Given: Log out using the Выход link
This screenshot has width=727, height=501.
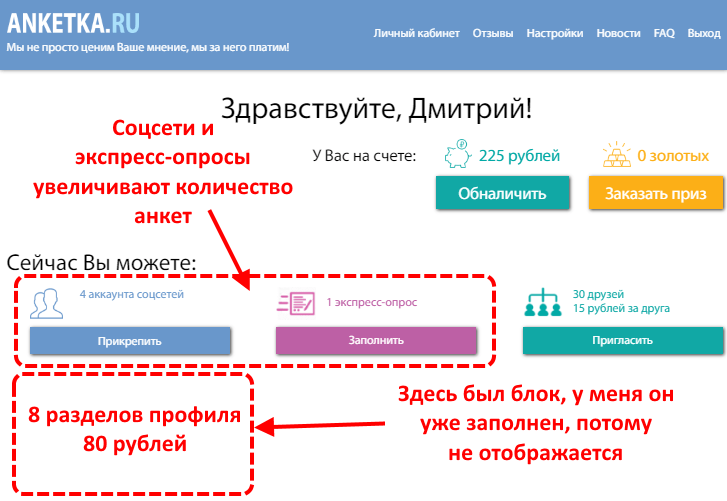Looking at the screenshot, I should pos(704,33).
